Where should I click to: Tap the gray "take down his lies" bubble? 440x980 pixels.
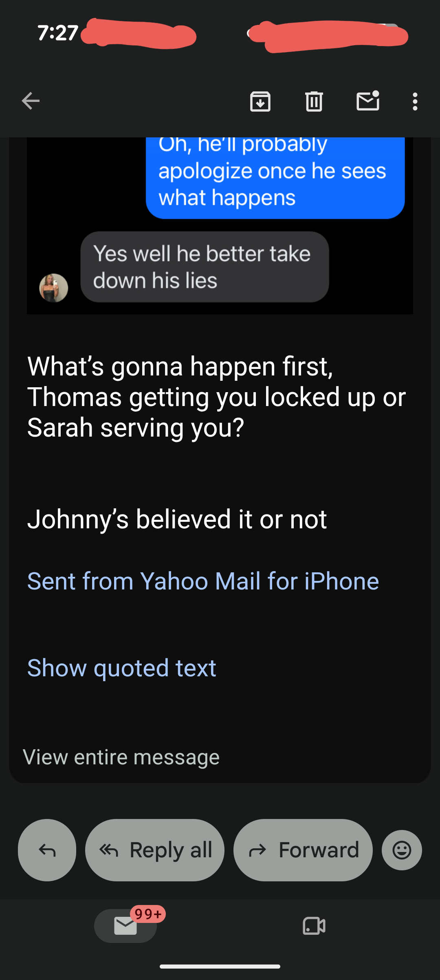tap(205, 267)
